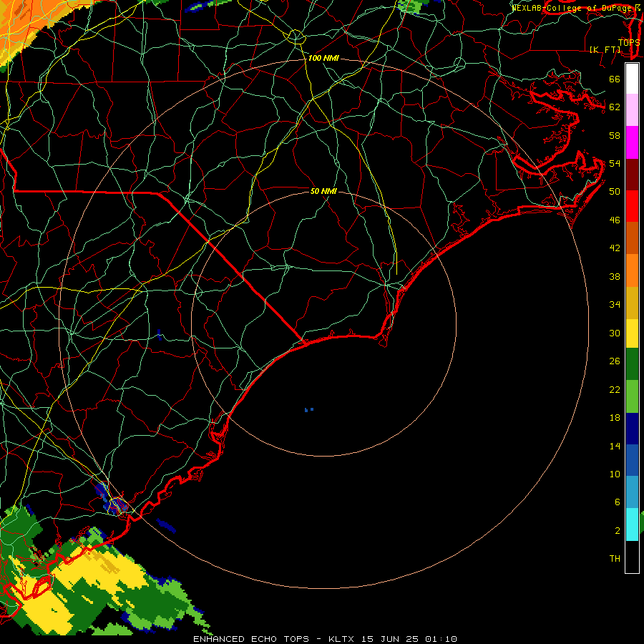
Task: Click the dark red 54 kft legend swatch
Action: pos(632,174)
